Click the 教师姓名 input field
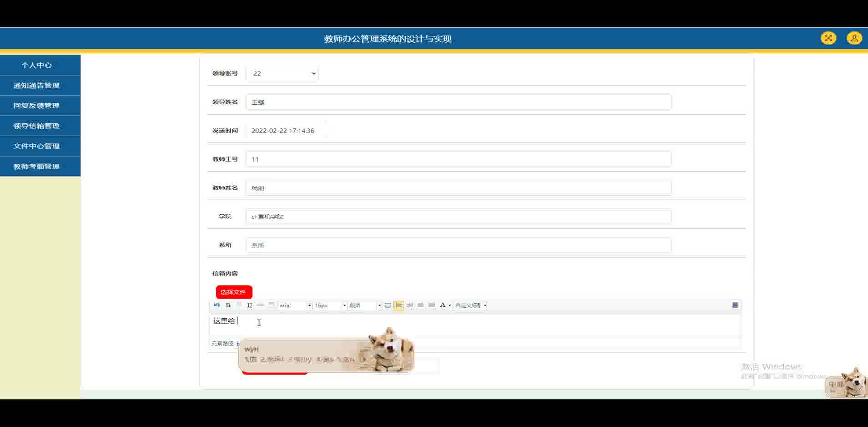The height and width of the screenshot is (427, 868). (x=459, y=188)
